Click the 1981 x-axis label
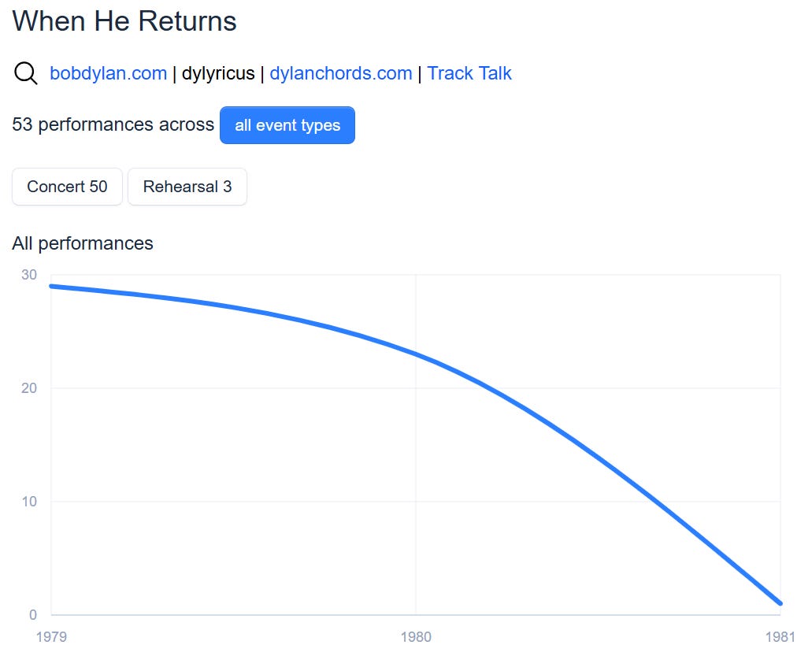The image size is (812, 656). coord(780,636)
